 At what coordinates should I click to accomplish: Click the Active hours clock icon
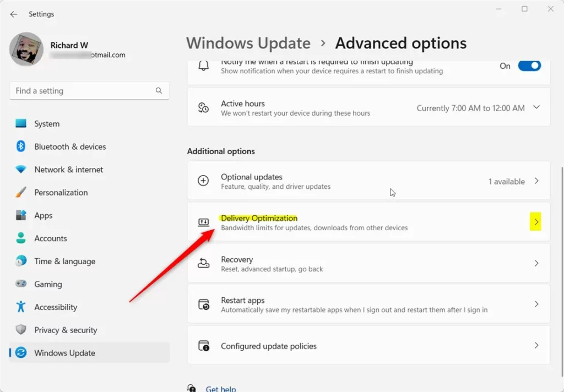pos(204,107)
